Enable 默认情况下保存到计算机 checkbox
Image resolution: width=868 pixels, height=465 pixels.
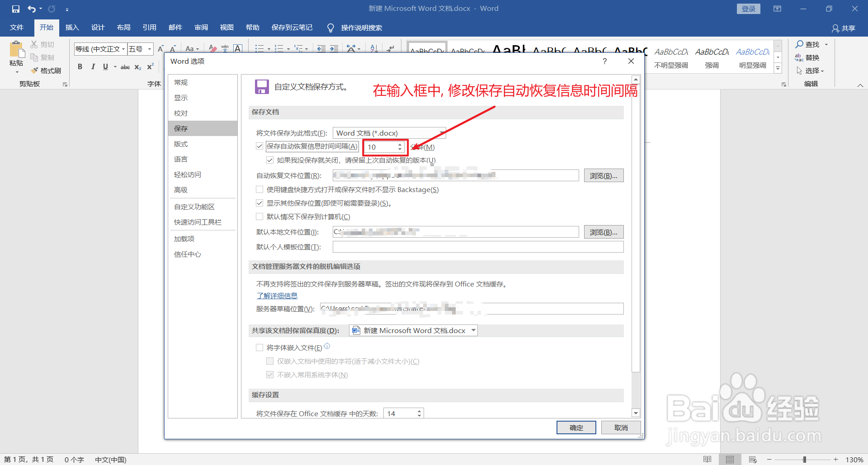tap(259, 216)
